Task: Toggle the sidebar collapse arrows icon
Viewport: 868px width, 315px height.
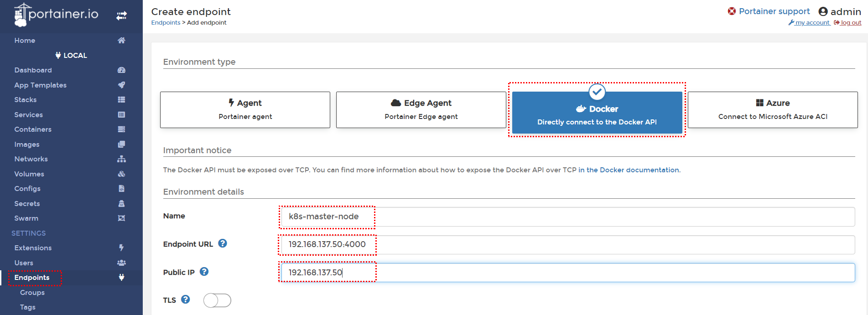Action: [x=121, y=16]
